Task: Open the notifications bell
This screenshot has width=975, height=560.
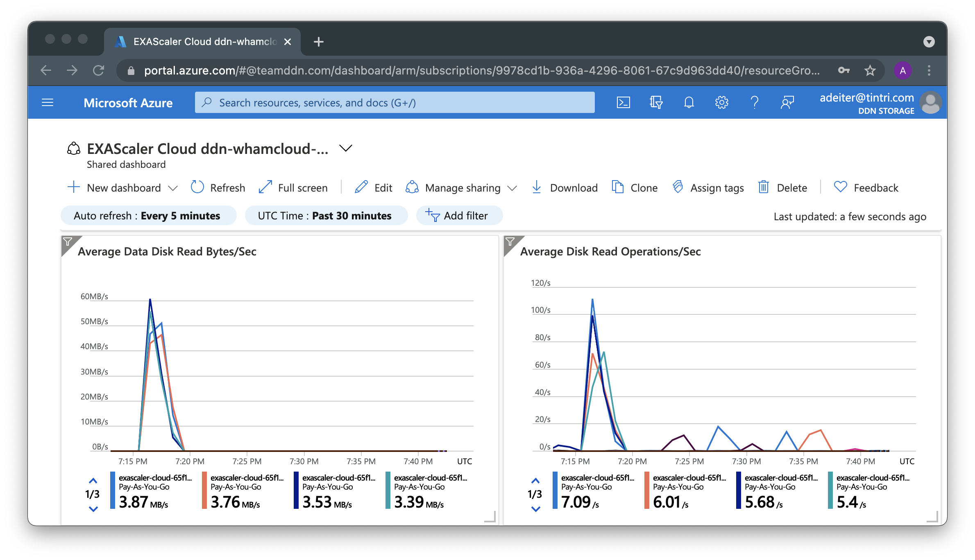Action: pos(689,102)
